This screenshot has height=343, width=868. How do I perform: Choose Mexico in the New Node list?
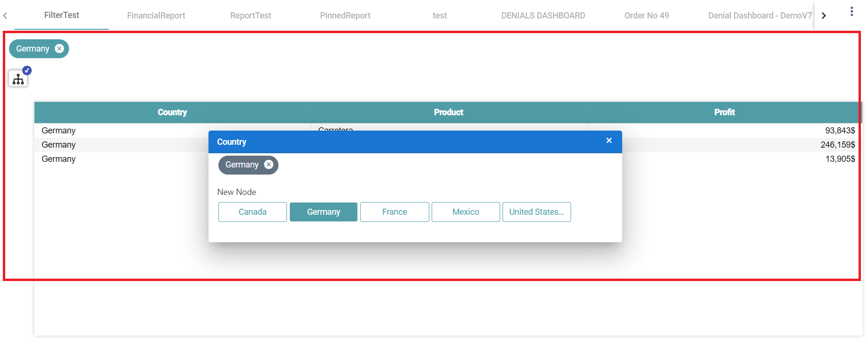click(466, 212)
